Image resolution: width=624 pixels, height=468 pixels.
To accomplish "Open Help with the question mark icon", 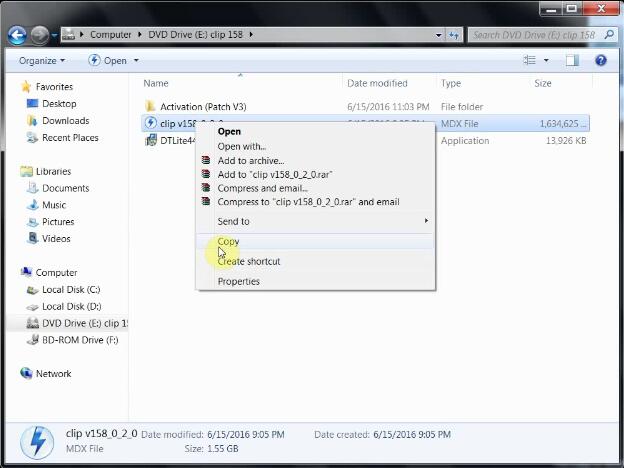I will tap(601, 60).
